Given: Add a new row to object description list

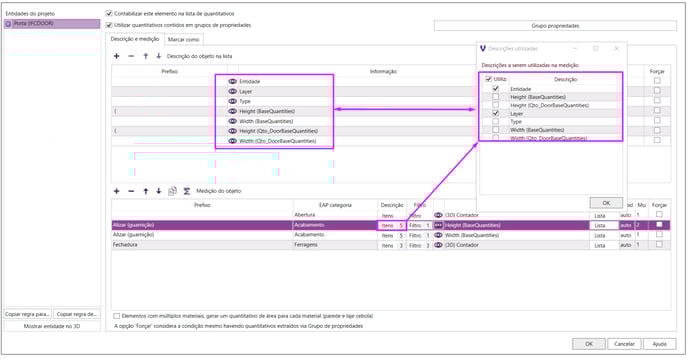Looking at the screenshot, I should tap(117, 56).
